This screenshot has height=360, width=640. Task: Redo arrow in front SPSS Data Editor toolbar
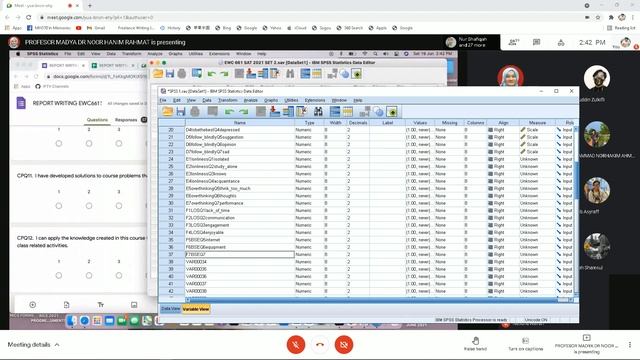coord(244,111)
